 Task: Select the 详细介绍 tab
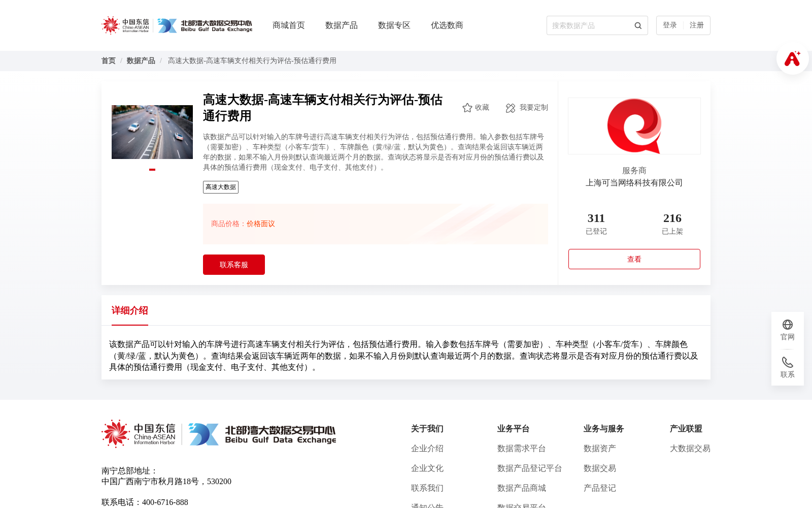coord(130,310)
